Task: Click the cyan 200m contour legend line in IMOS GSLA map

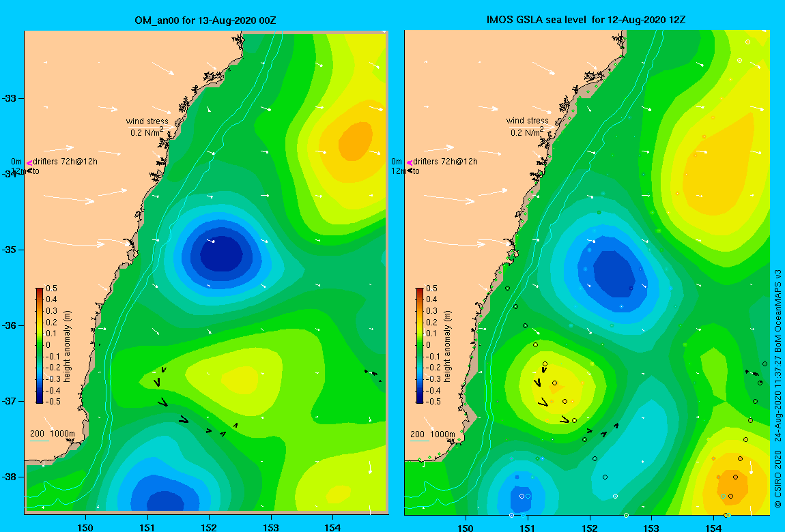Action: [x=420, y=441]
